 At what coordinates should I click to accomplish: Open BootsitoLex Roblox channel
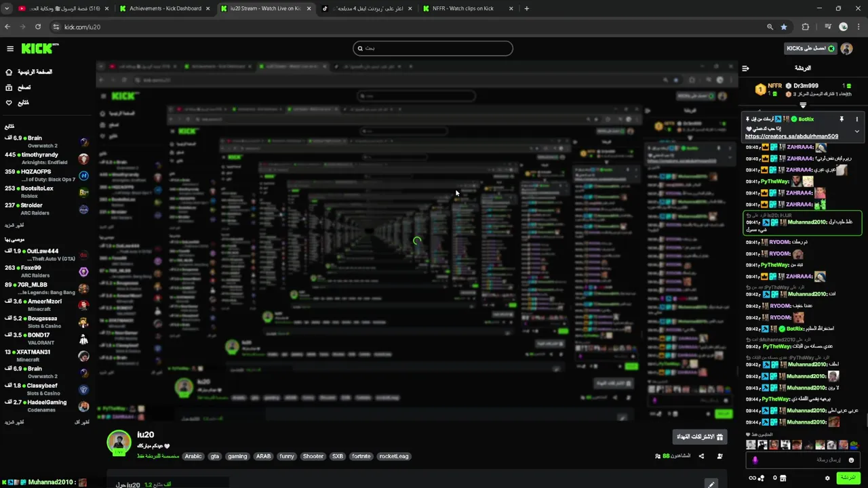pos(46,192)
